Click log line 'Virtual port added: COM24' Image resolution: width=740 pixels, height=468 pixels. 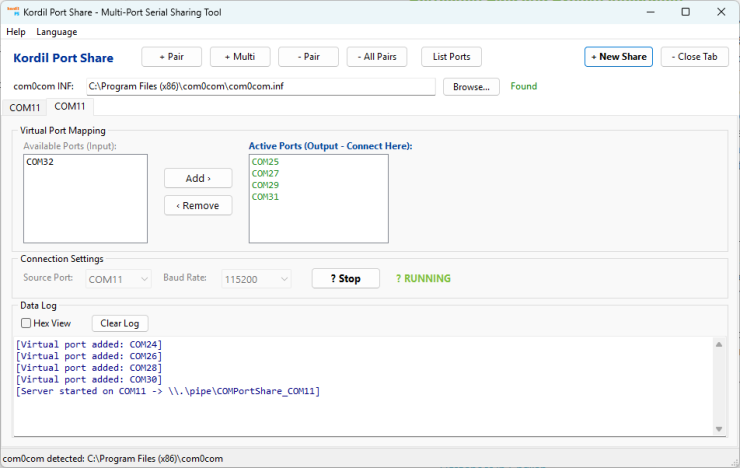pyautogui.click(x=89, y=344)
